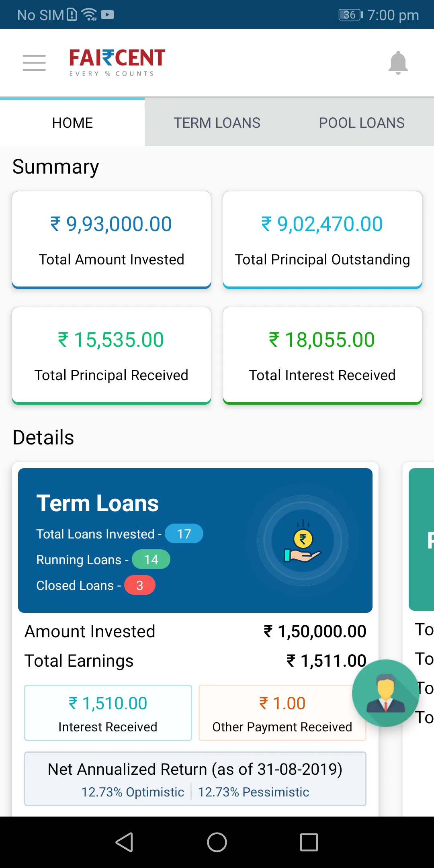Switch to the Pool Loans tab
The image size is (434, 868).
(361, 123)
